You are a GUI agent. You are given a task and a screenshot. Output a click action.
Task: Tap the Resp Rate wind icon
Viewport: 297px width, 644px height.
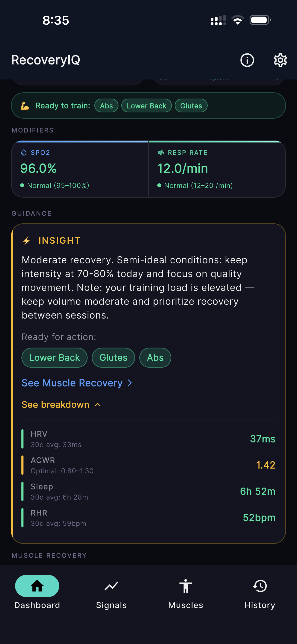pyautogui.click(x=161, y=152)
